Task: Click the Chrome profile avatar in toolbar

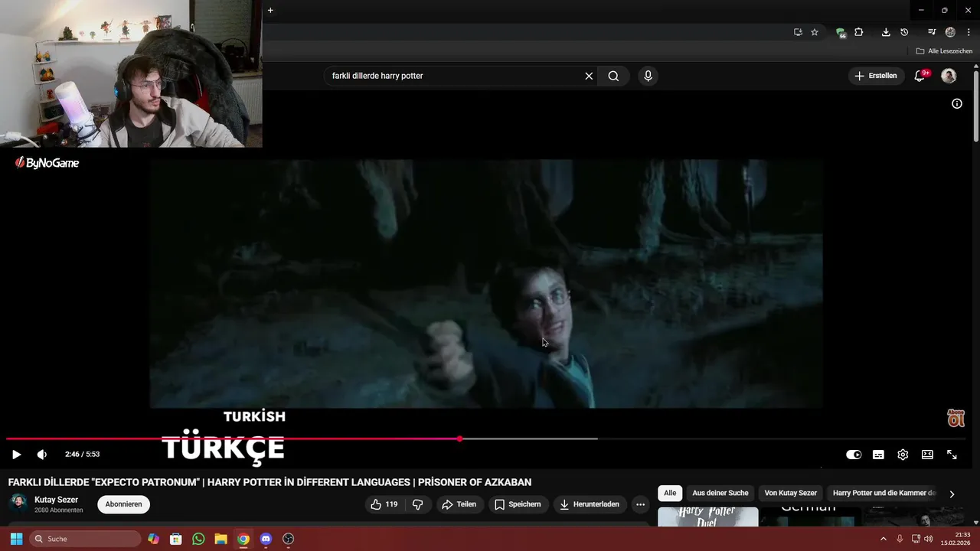Action: [950, 32]
